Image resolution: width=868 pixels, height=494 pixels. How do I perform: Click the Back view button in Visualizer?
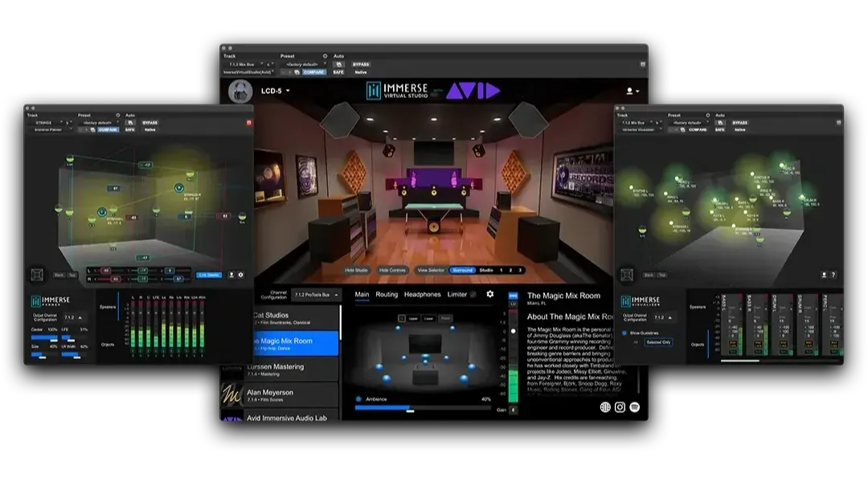point(649,275)
